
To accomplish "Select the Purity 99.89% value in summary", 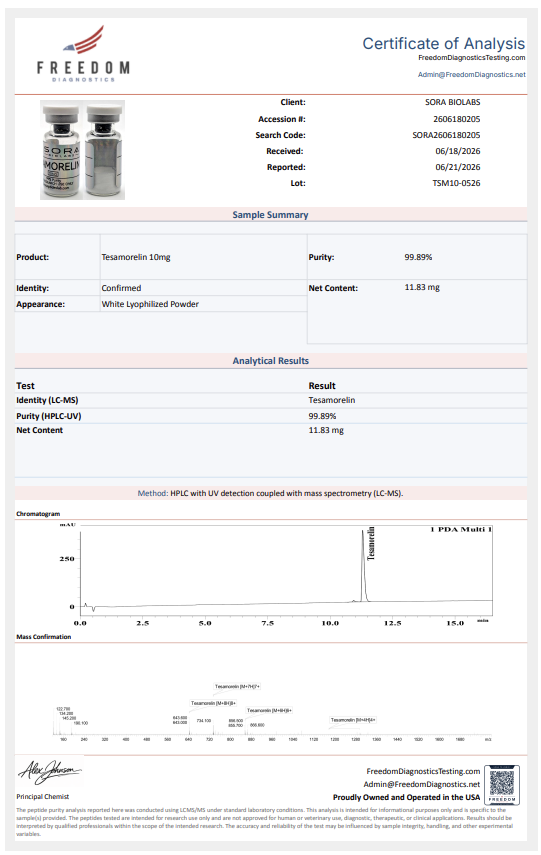I will [x=418, y=257].
